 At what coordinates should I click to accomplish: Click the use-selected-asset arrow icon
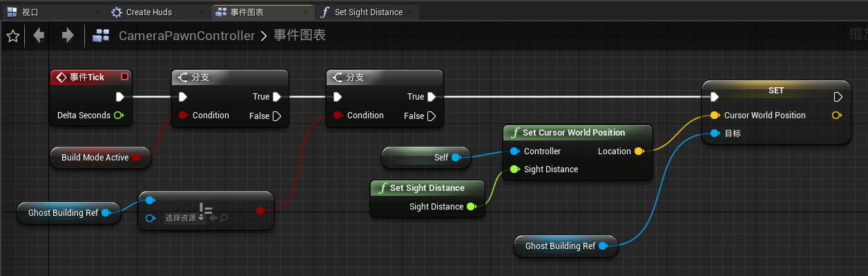click(x=214, y=218)
